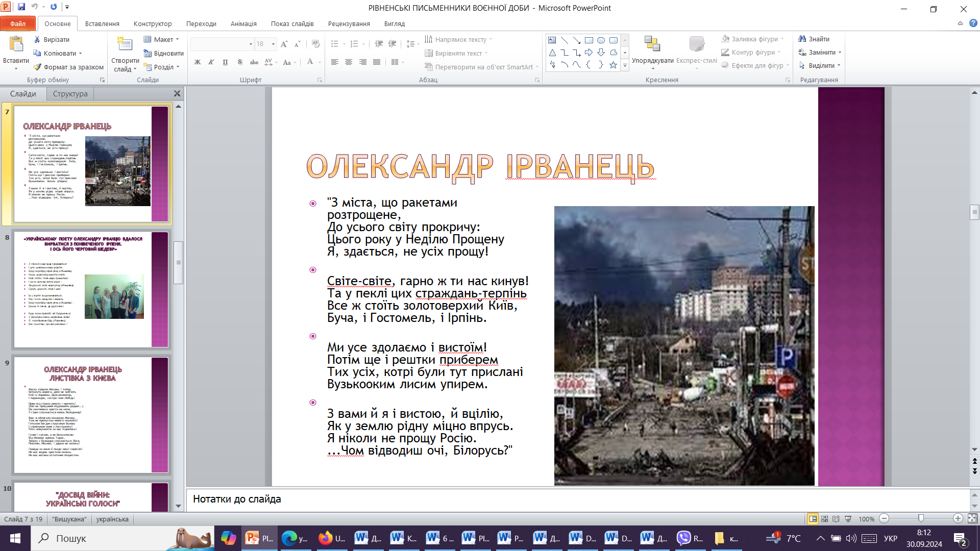Screen dimensions: 980x551
Task: Center the paragraph text
Action: [x=349, y=62]
